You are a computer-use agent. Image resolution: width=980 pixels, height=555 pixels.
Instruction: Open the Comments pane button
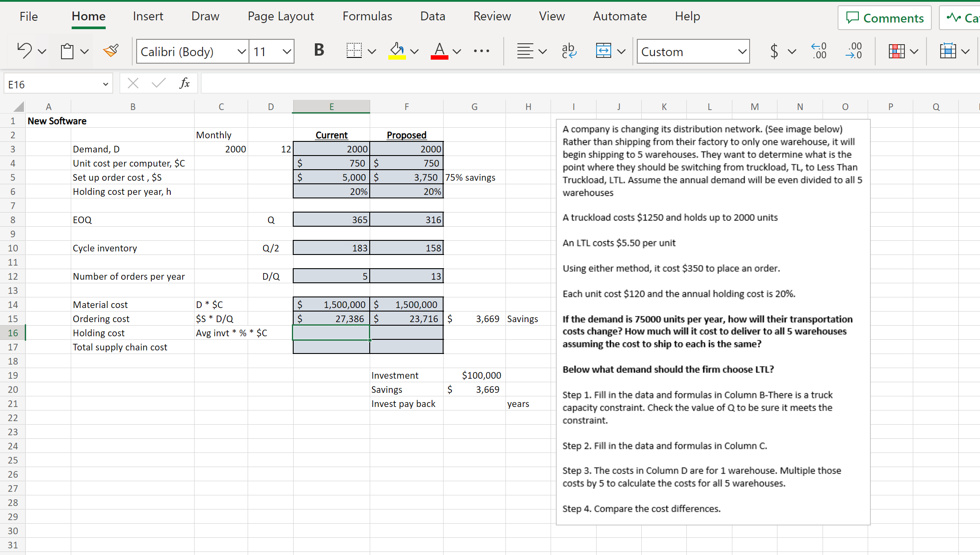click(884, 18)
